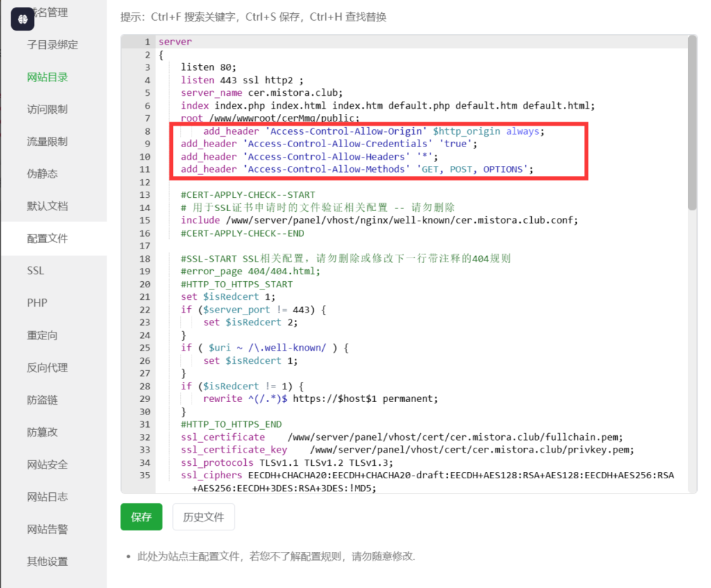Image resolution: width=711 pixels, height=588 pixels.
Task: Go to the 网站日志 tab
Action: [47, 497]
